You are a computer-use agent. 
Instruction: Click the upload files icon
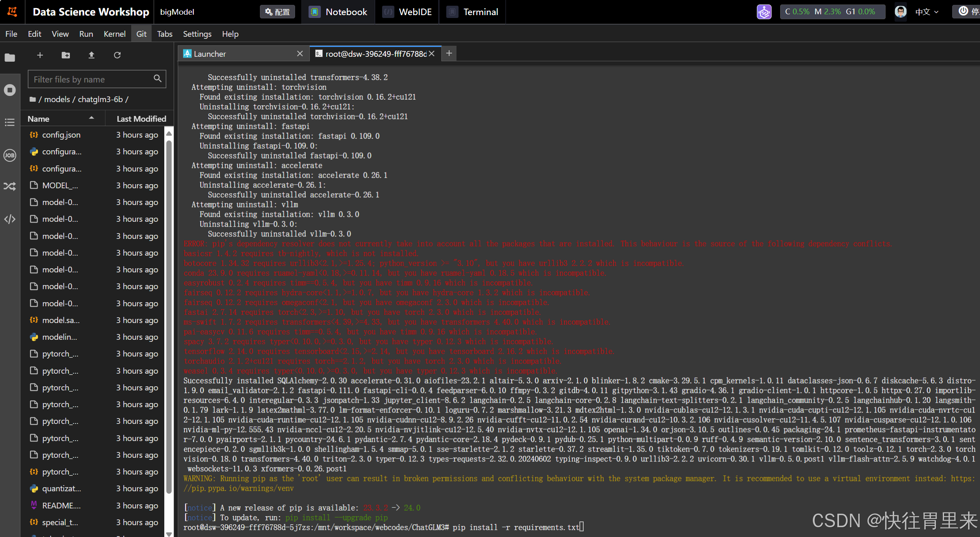pos(92,55)
